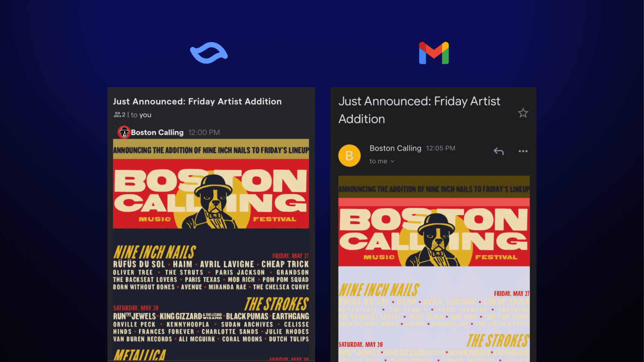Click the Gmail logo icon

point(434,53)
